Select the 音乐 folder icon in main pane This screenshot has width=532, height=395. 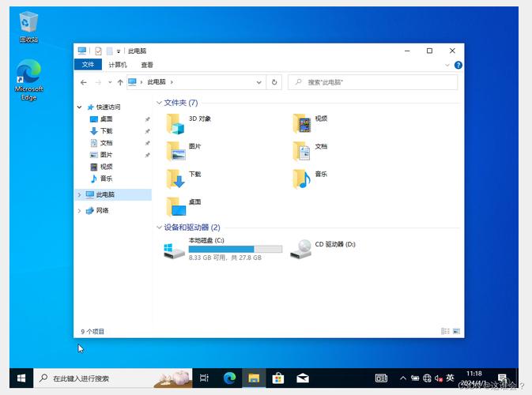coord(302,179)
